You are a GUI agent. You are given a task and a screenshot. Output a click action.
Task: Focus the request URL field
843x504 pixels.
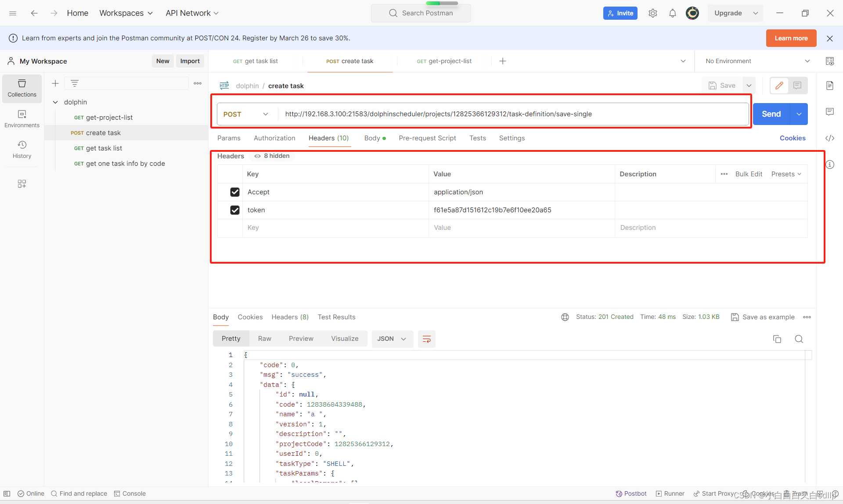(513, 114)
